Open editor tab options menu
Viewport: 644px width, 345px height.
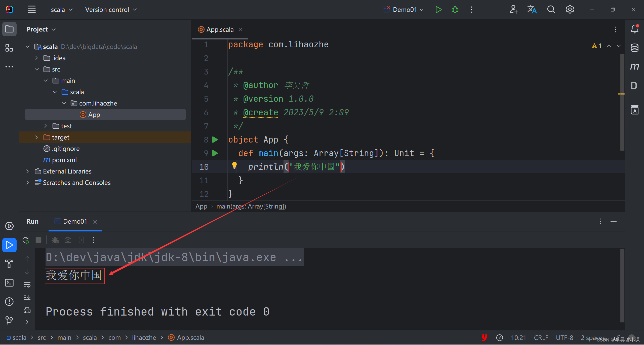[616, 29]
